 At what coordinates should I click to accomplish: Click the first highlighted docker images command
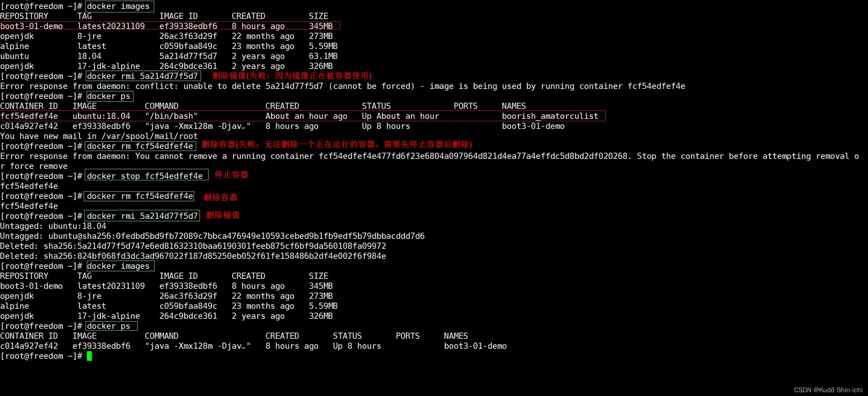[119, 6]
